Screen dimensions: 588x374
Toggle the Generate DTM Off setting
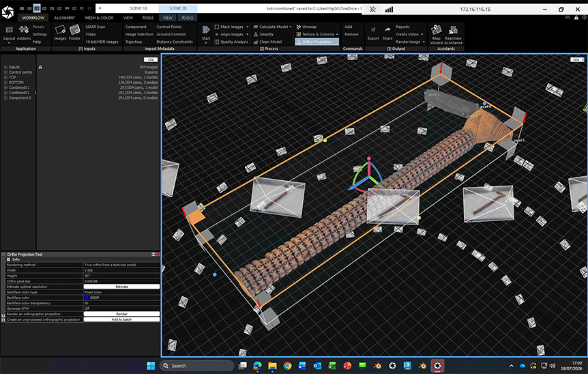(x=121, y=308)
